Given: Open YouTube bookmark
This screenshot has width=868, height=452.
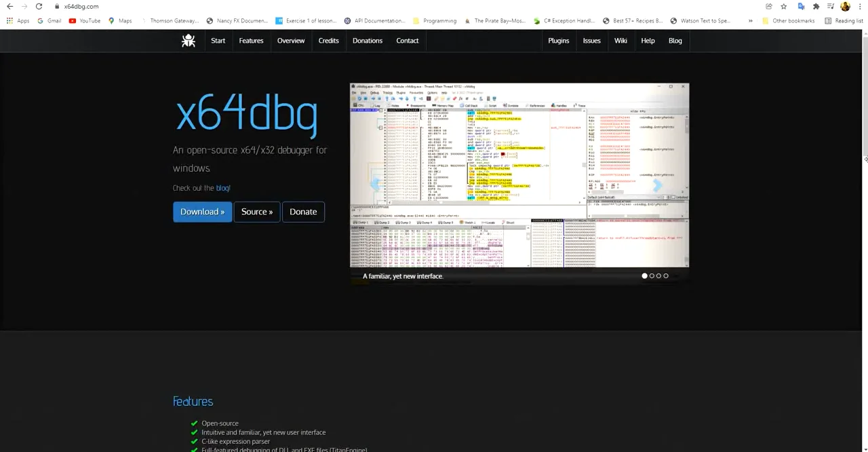Looking at the screenshot, I should (85, 21).
